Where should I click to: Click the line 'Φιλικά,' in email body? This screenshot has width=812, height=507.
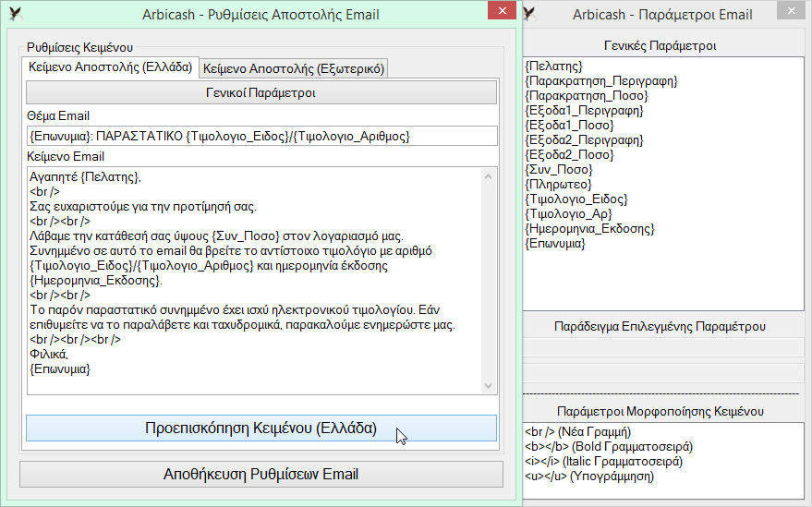[x=49, y=355]
